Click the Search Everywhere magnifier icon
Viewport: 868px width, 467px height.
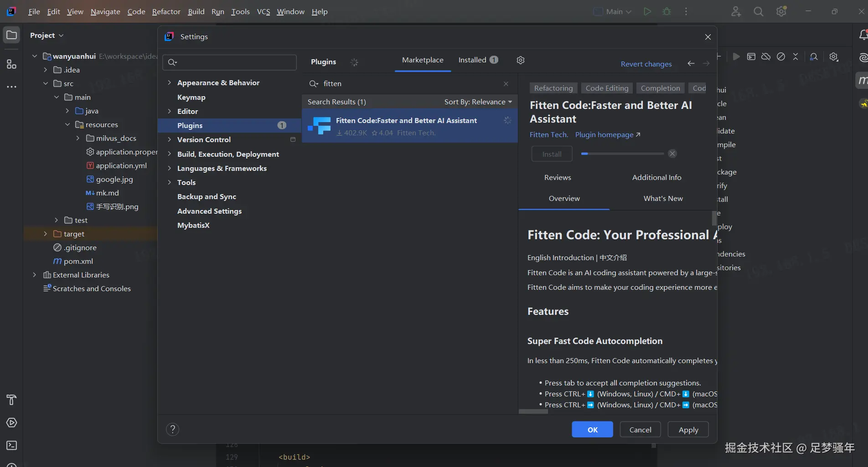point(758,12)
